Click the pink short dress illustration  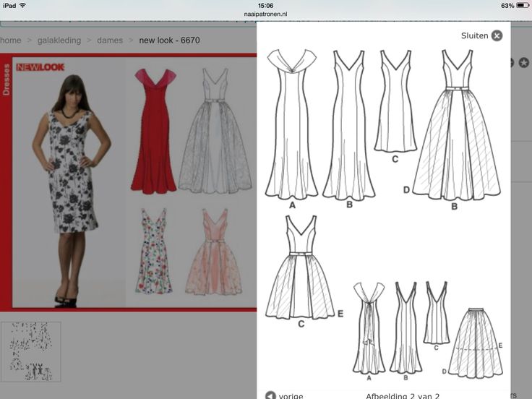coord(213,252)
